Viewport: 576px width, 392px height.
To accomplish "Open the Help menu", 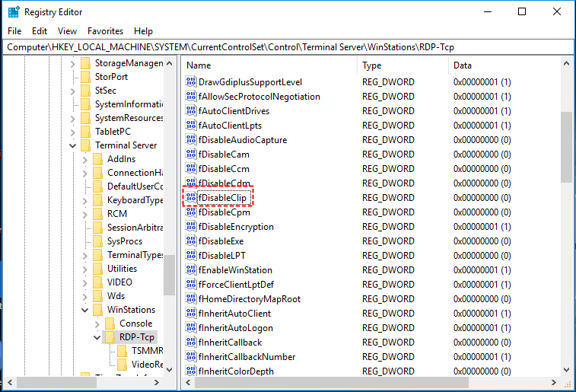I will point(143,31).
